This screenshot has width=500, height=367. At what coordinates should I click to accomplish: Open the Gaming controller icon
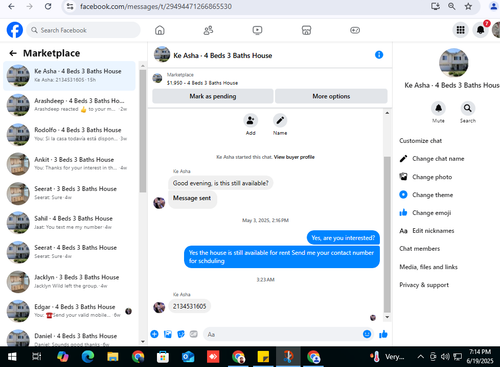[355, 30]
